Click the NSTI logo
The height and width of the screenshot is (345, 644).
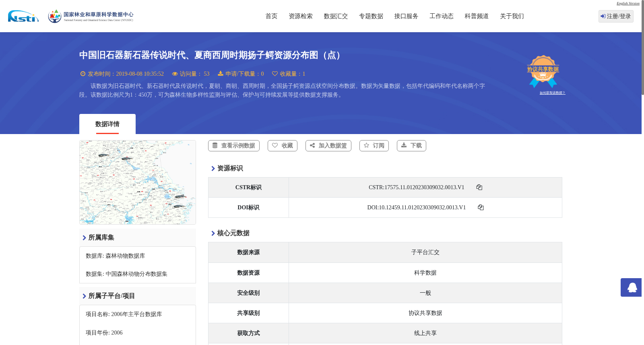[23, 16]
